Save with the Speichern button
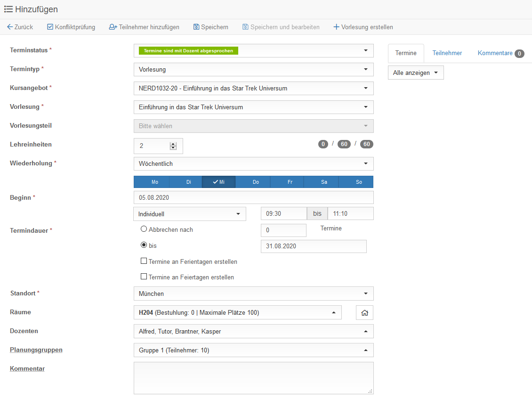Image resolution: width=532 pixels, height=400 pixels. point(211,27)
